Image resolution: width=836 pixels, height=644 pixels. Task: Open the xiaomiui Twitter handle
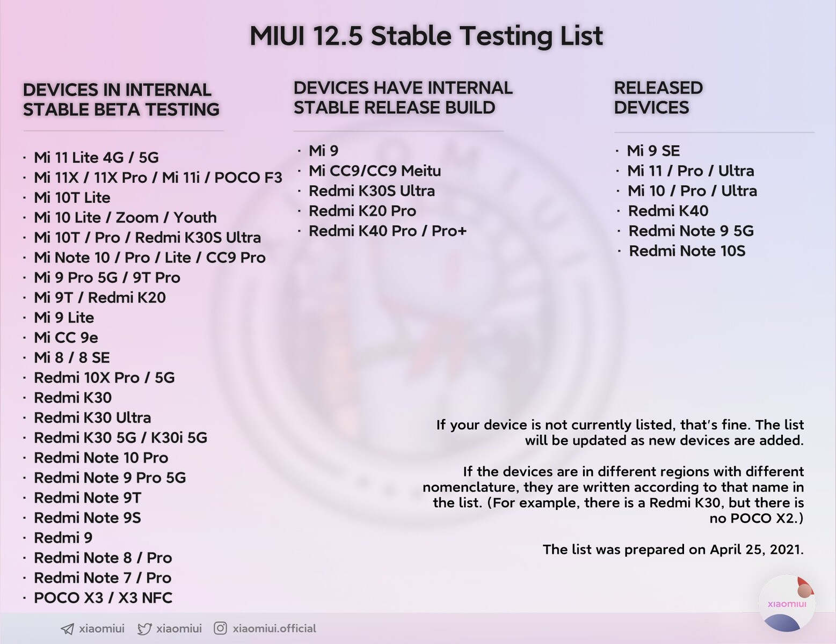tap(179, 628)
